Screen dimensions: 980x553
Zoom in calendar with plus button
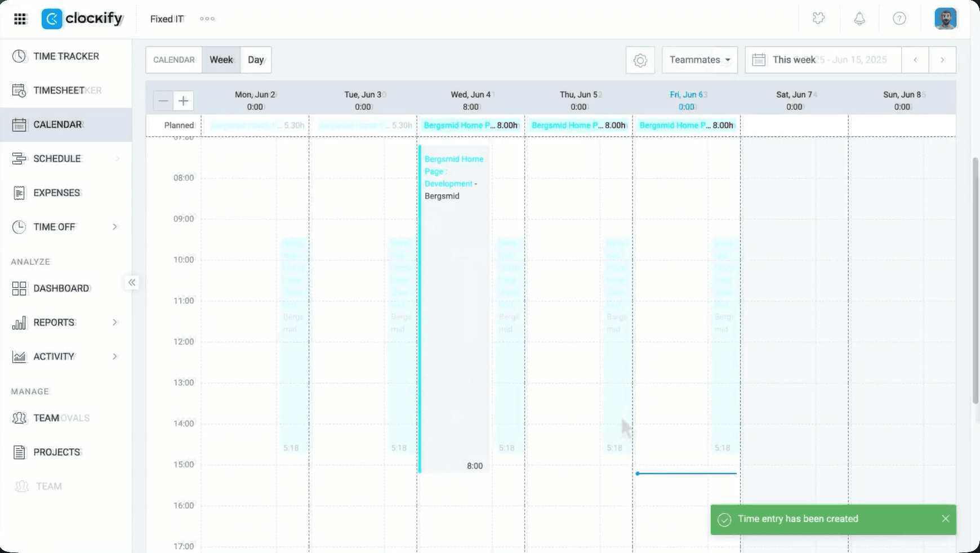tap(184, 101)
